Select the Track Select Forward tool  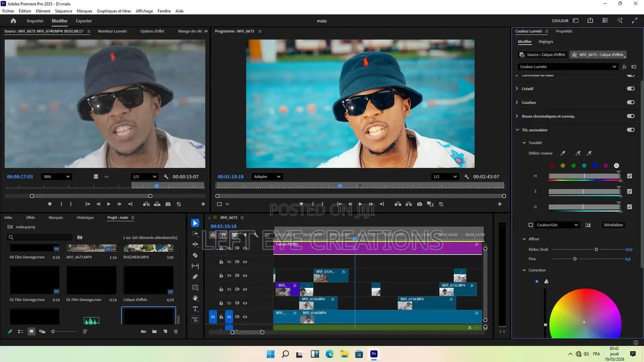[195, 234]
